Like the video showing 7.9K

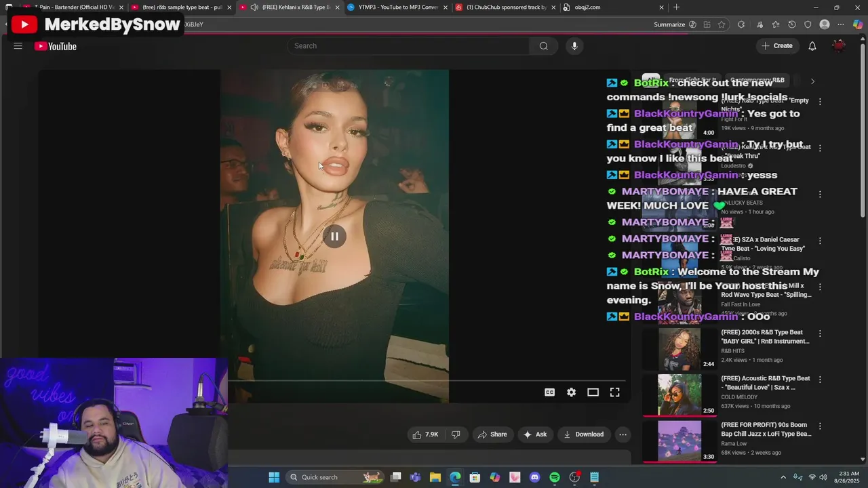click(x=426, y=434)
